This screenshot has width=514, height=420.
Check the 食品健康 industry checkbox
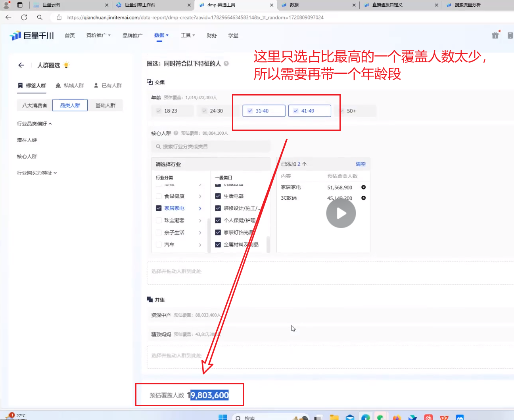(159, 196)
